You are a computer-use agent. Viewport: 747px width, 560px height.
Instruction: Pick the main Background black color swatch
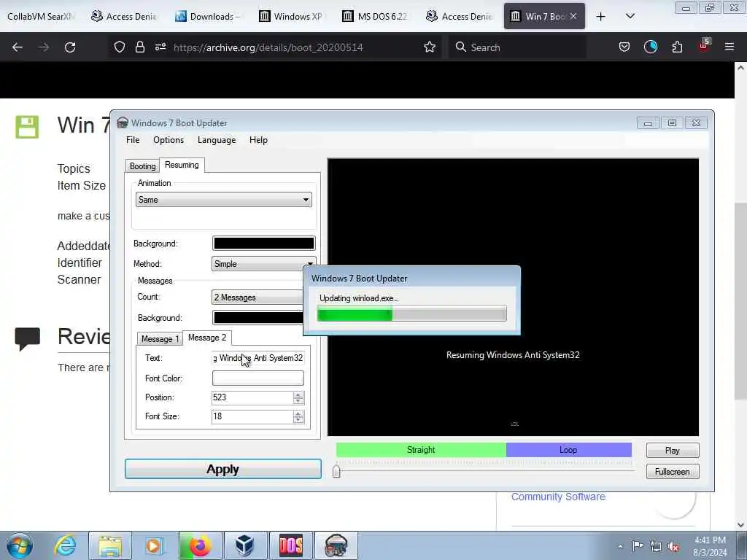263,244
